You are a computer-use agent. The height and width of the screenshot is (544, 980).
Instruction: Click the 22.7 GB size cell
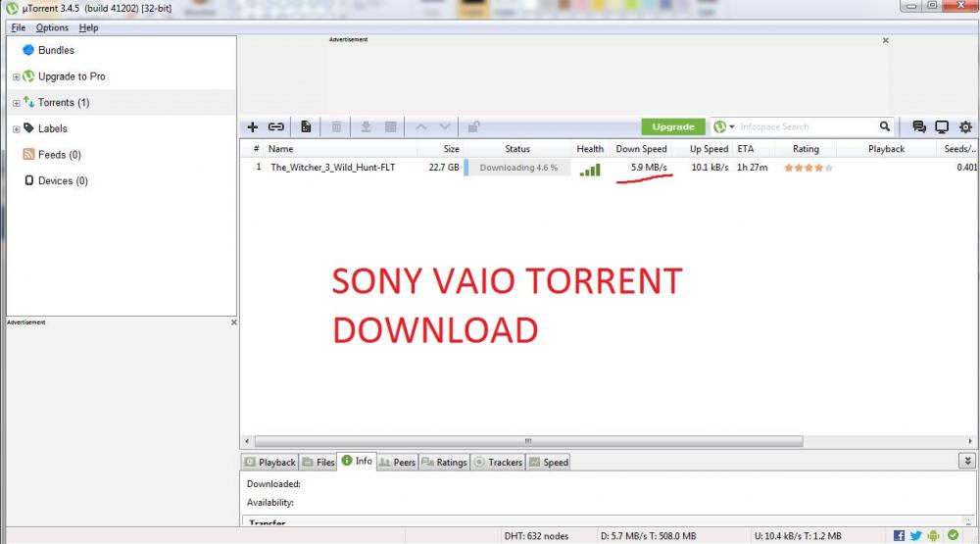click(x=444, y=168)
